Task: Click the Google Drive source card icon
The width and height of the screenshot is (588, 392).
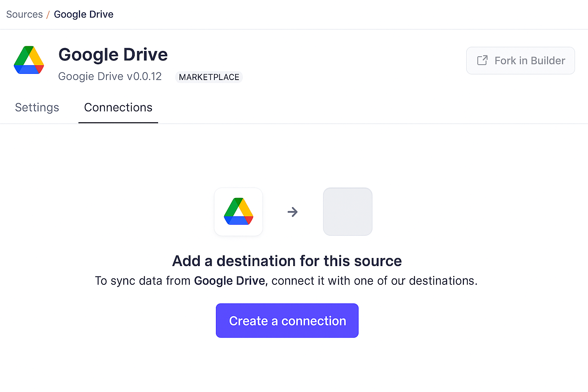Action: (x=238, y=212)
